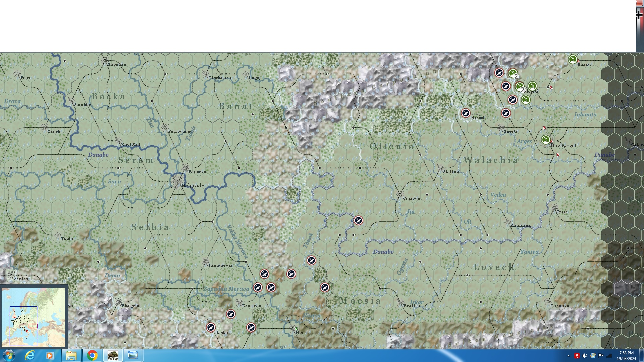Click the Windows Start orb

pos(9,355)
